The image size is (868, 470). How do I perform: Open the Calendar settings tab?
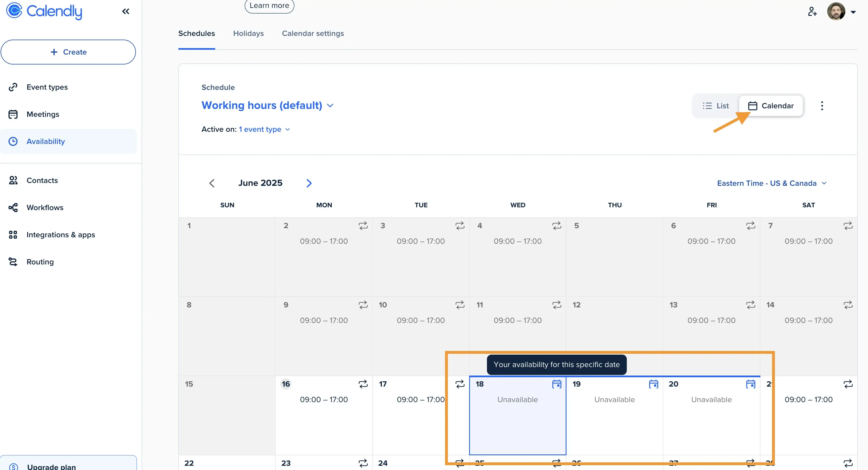(x=313, y=33)
